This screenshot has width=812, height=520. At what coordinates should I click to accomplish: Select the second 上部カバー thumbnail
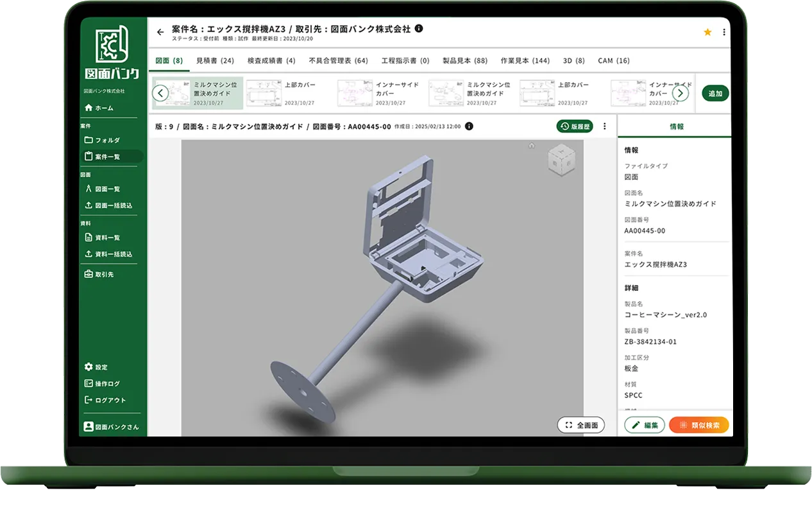click(x=562, y=94)
